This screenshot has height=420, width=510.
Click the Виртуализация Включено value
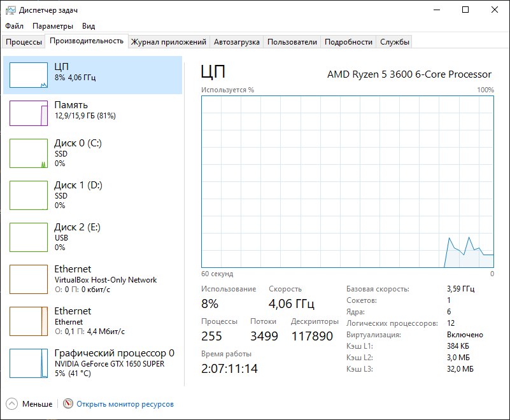465,335
